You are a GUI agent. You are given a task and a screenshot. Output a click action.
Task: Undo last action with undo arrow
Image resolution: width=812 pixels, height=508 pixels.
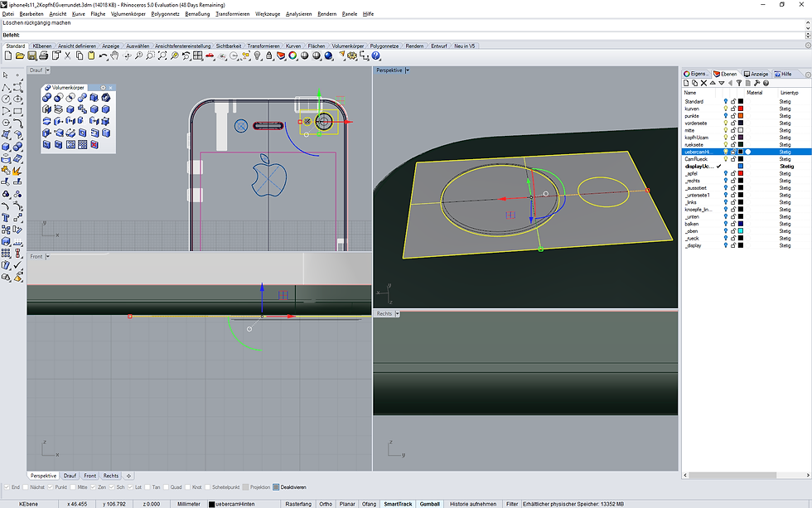pos(103,56)
